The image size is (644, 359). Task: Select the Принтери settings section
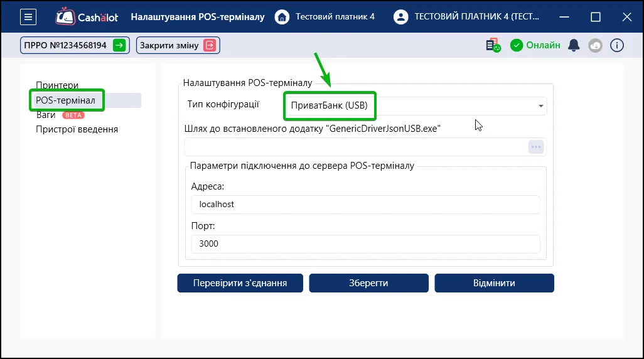(x=57, y=85)
